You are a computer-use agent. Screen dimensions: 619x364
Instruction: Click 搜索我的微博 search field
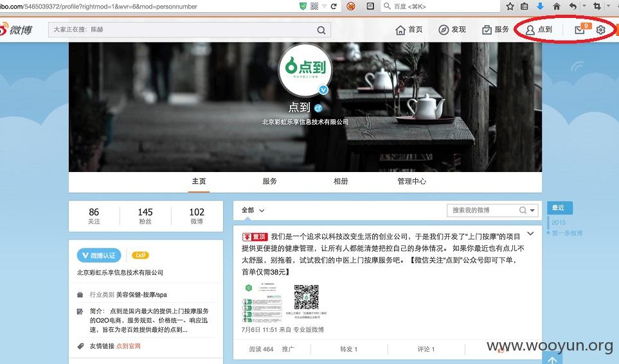481,210
